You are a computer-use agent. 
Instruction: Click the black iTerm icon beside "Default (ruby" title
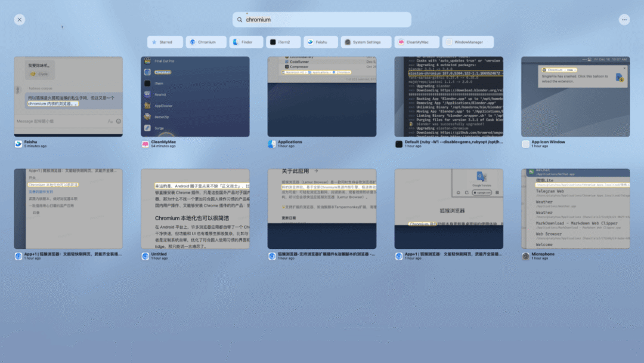click(399, 144)
